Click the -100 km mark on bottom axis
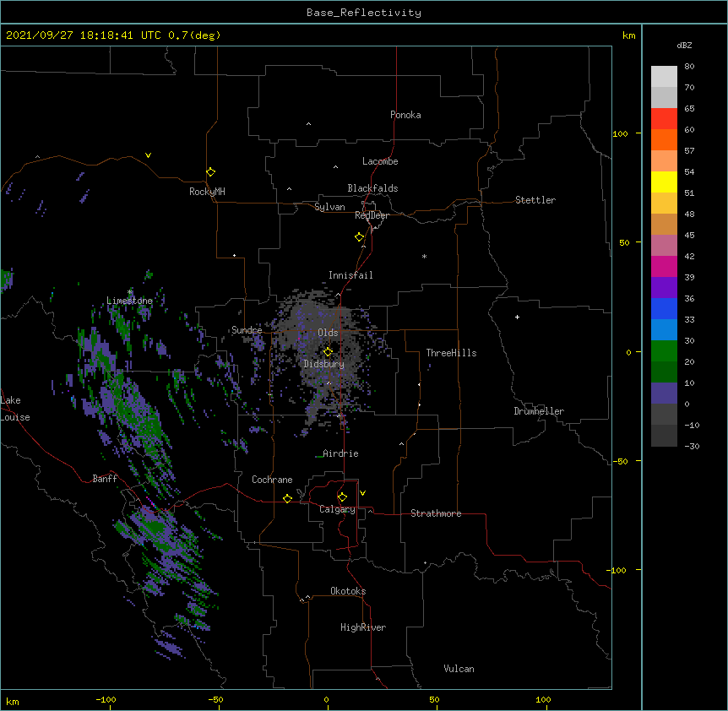Viewport: 728px width, 711px height. click(106, 699)
